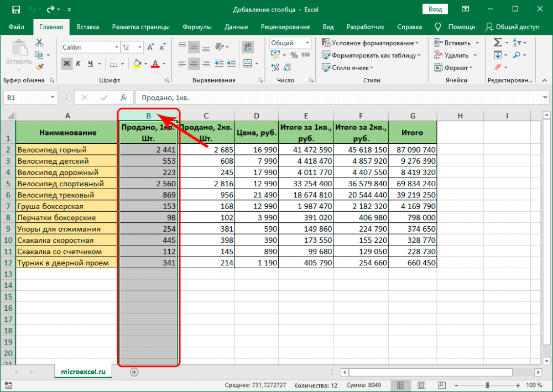553x392 pixels.
Task: Toggle middle vertical alignment
Action: pos(194,47)
